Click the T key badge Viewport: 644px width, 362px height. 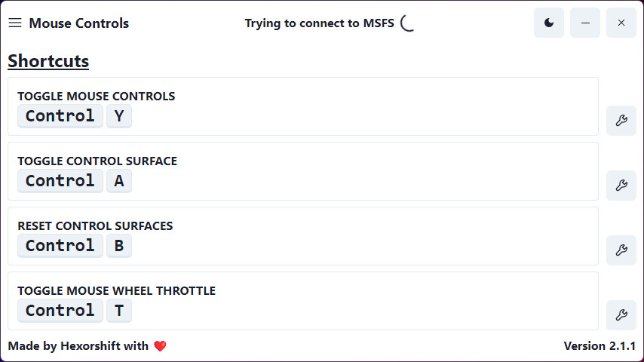click(119, 311)
